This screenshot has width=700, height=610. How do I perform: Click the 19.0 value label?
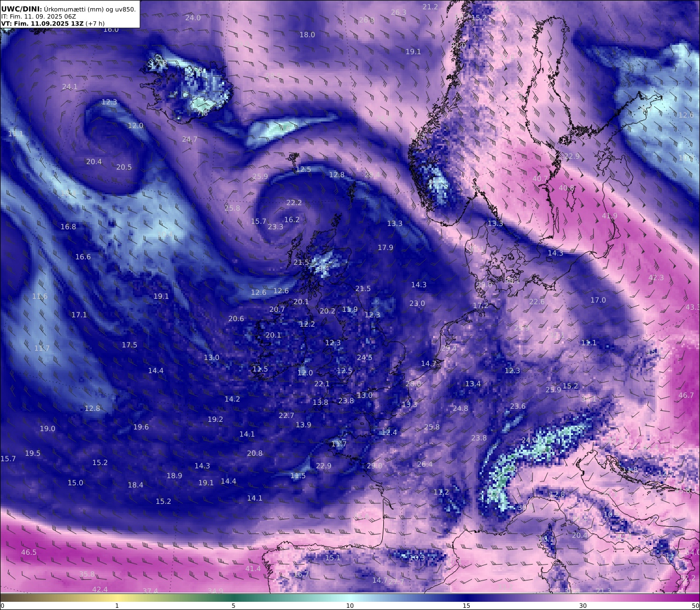48,428
